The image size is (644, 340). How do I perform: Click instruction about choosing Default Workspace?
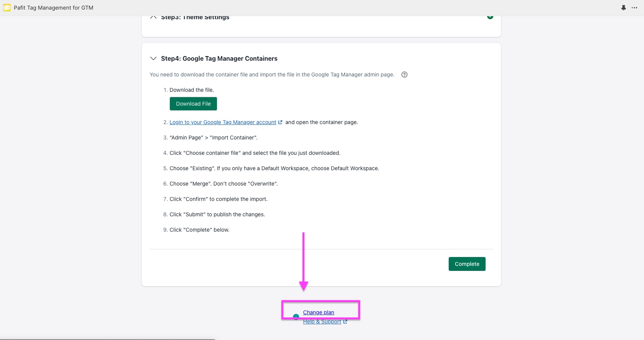tap(275, 168)
